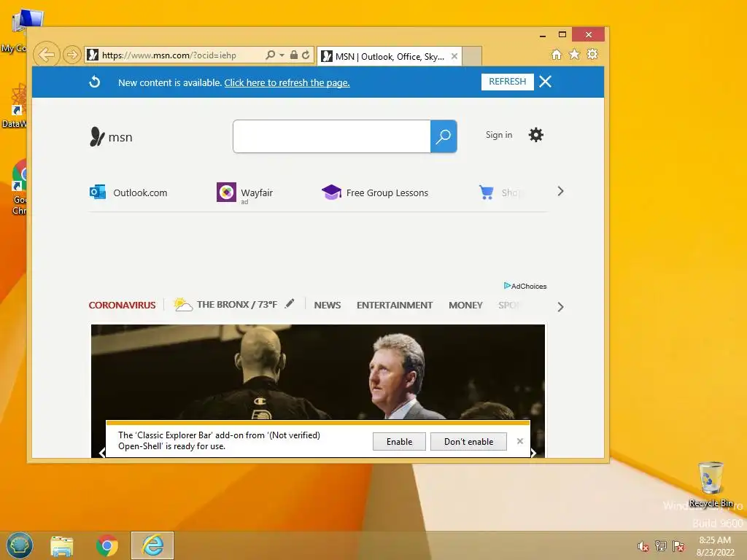Expand the category bar with right chevron

pyautogui.click(x=560, y=307)
